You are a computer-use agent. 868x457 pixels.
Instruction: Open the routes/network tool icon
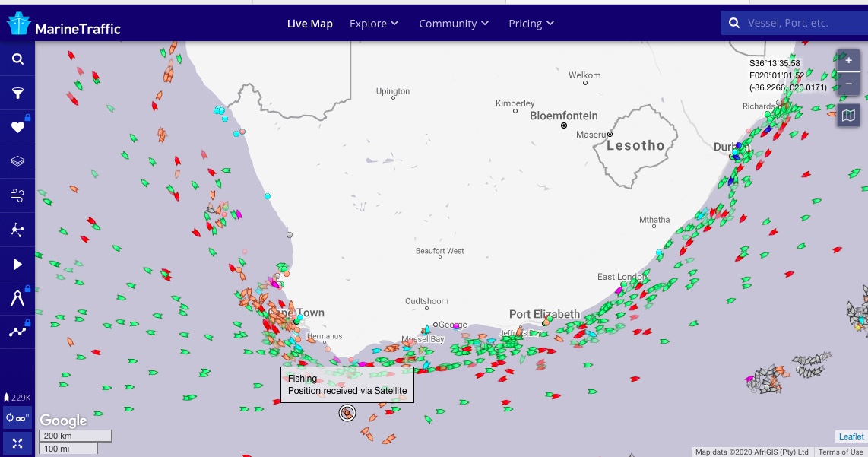pos(17,229)
